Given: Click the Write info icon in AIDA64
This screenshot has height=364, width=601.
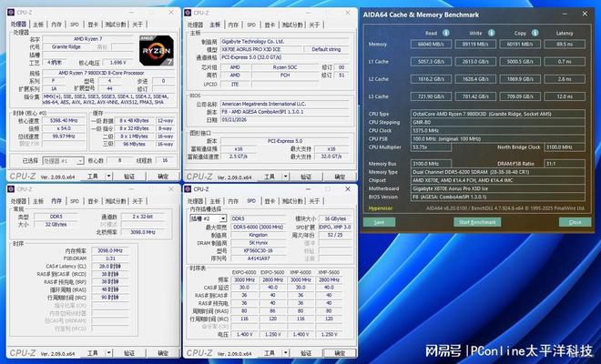Looking at the screenshot, I should pyautogui.click(x=491, y=33).
